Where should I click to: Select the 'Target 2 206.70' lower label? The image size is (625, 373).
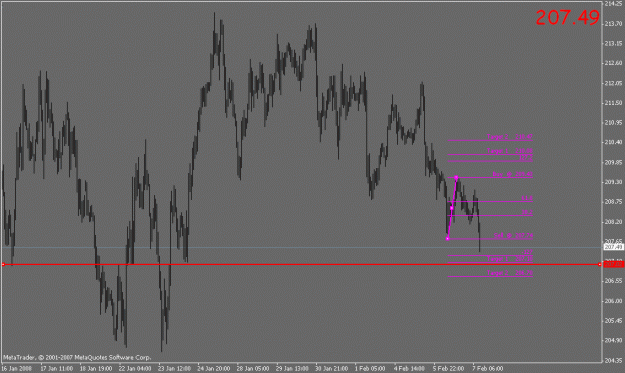click(x=509, y=273)
